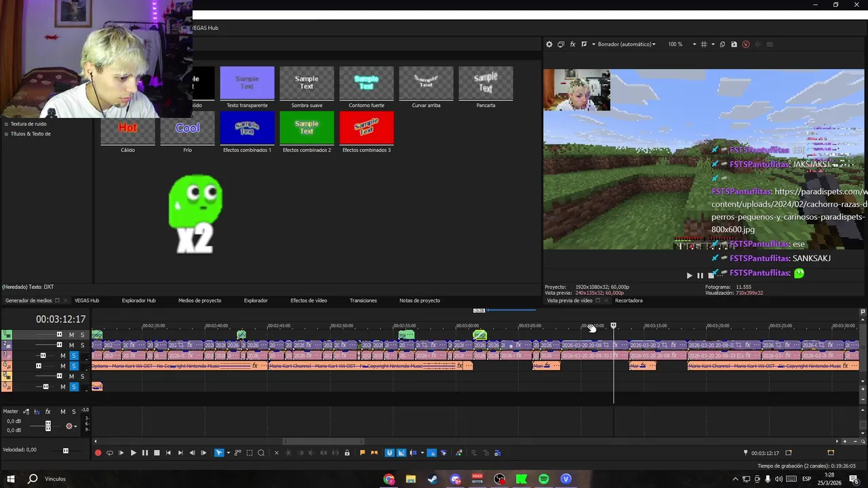This screenshot has width=868, height=488.
Task: Disable Solo on track 3
Action: (x=74, y=356)
